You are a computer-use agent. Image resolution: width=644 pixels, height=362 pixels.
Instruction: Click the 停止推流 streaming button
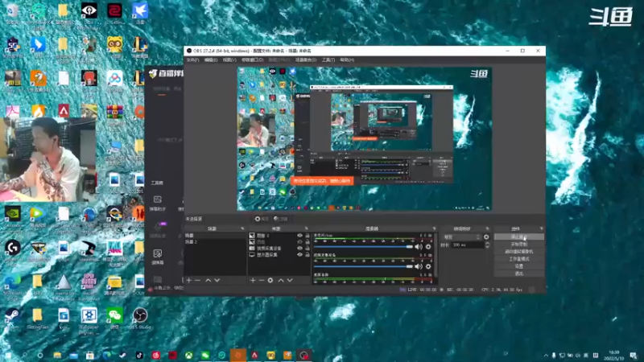(519, 237)
